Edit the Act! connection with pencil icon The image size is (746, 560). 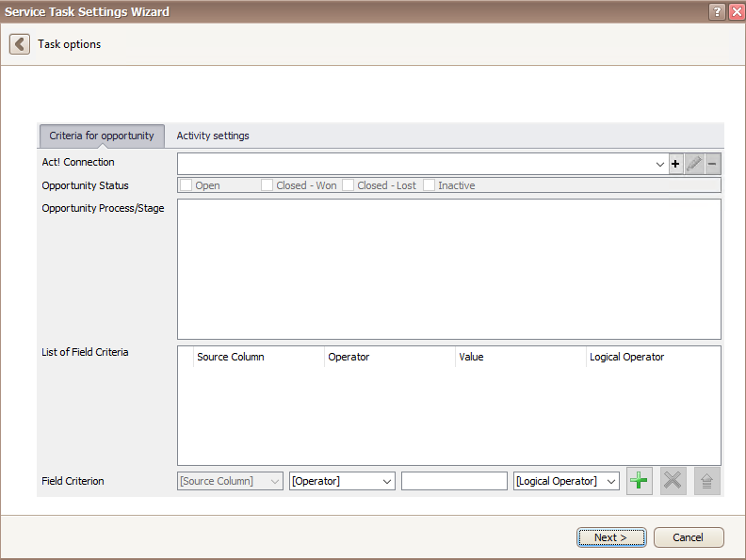point(694,164)
